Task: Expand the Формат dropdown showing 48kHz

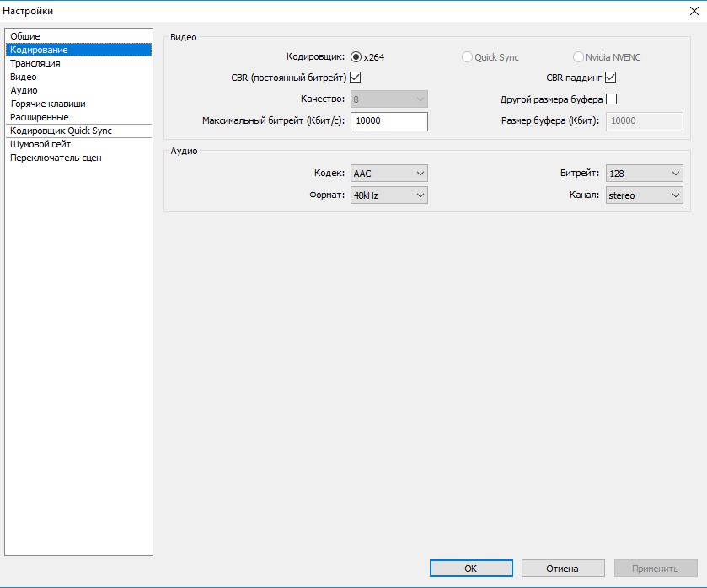Action: [x=388, y=195]
